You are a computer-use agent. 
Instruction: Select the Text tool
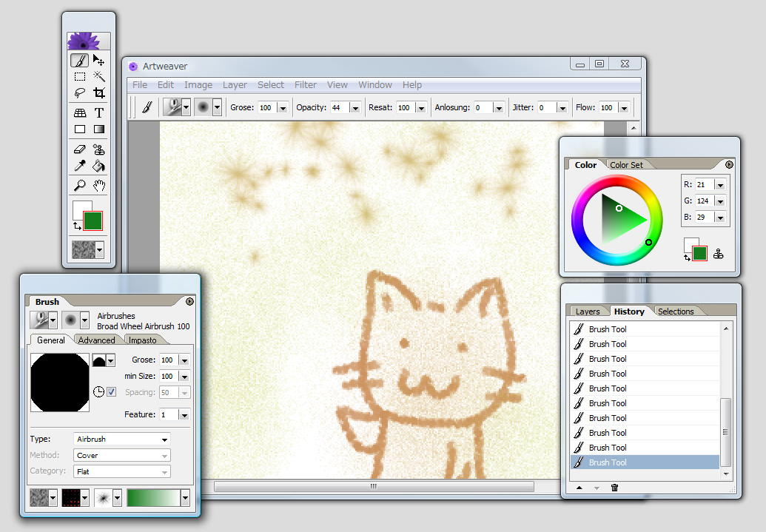[99, 112]
